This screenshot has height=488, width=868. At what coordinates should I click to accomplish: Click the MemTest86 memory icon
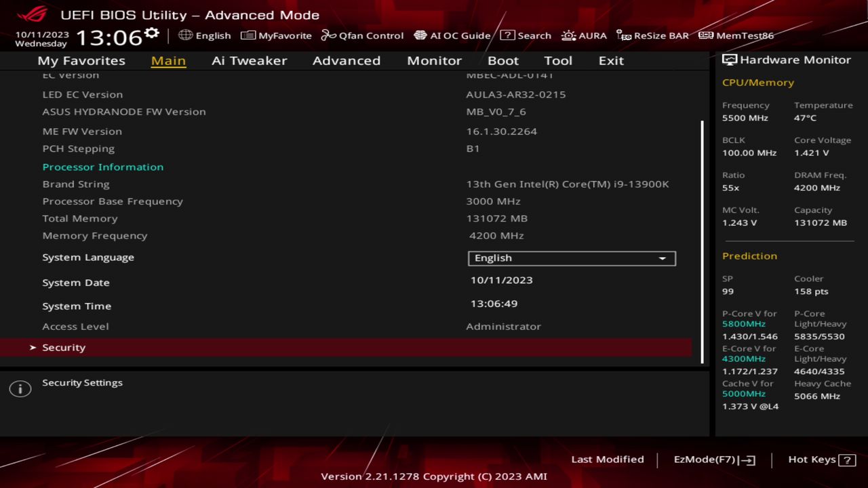click(x=706, y=35)
